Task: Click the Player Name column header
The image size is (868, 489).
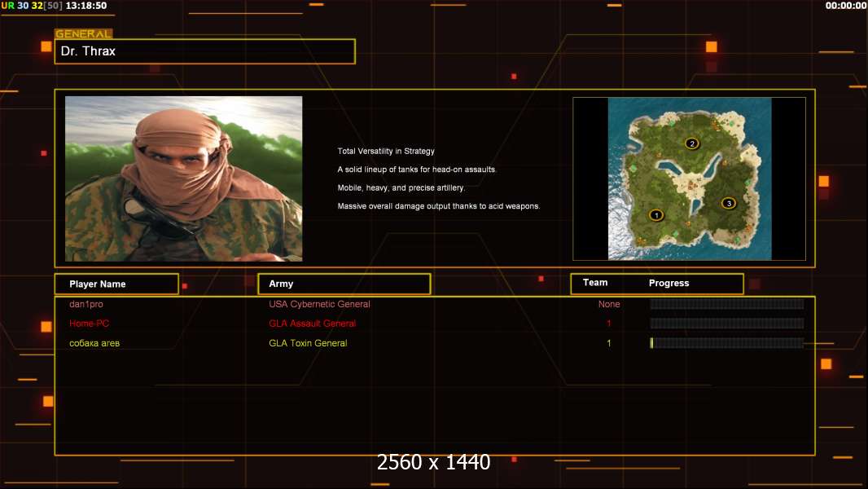Action: (116, 284)
